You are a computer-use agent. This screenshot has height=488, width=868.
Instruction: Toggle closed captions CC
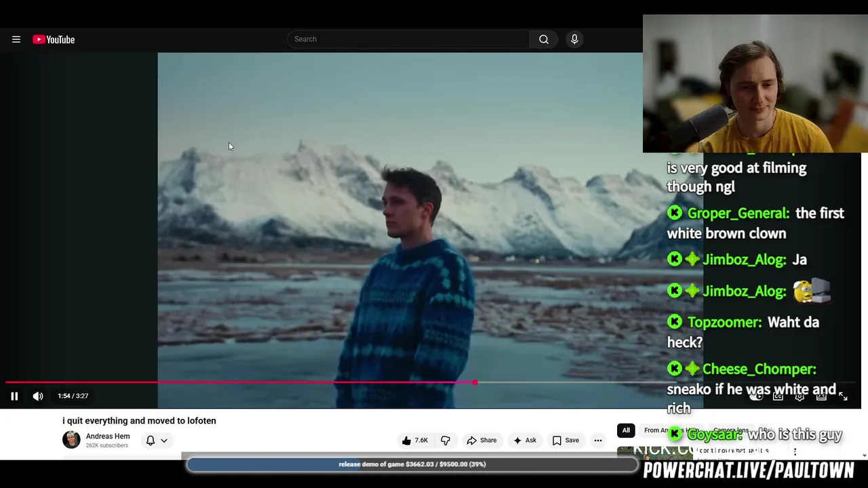[x=778, y=396]
